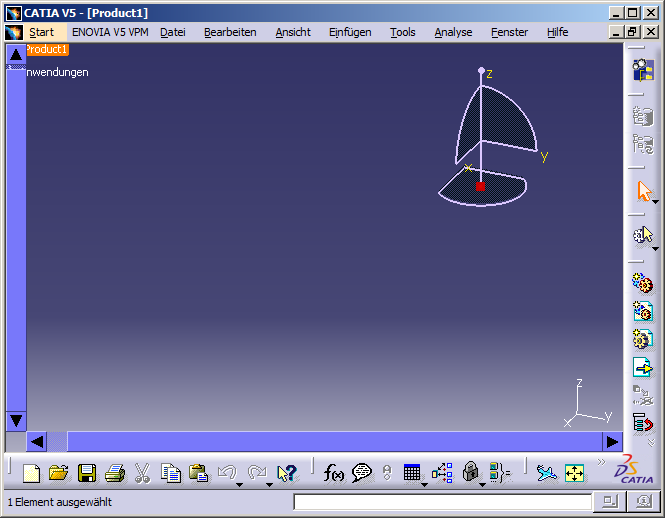The height and width of the screenshot is (518, 665).
Task: Click the graph tree reordering red-arrow icon
Action: click(x=643, y=423)
